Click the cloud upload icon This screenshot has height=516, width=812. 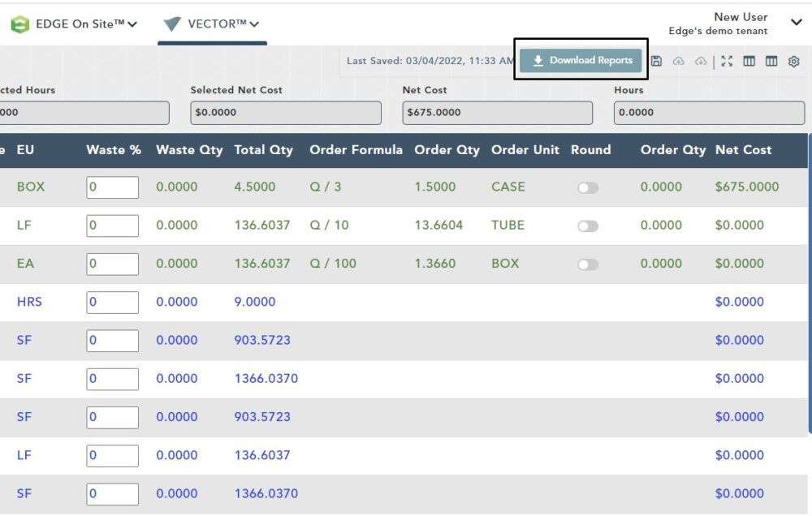pos(679,61)
